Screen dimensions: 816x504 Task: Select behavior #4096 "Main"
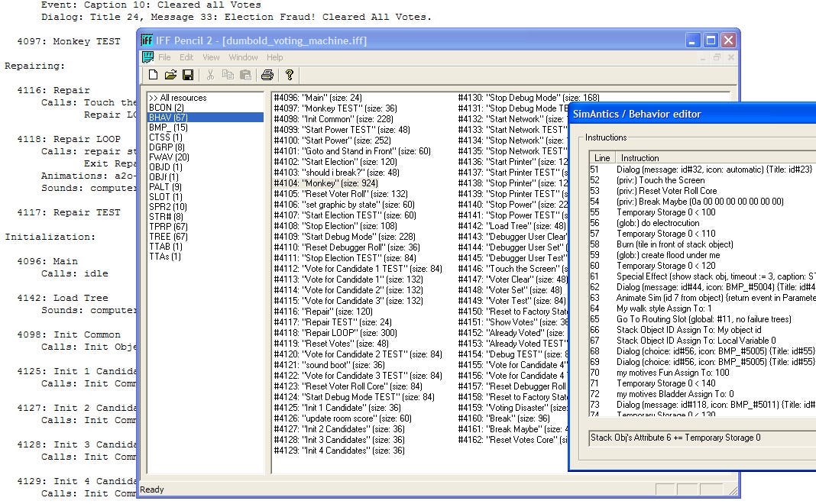pos(318,98)
